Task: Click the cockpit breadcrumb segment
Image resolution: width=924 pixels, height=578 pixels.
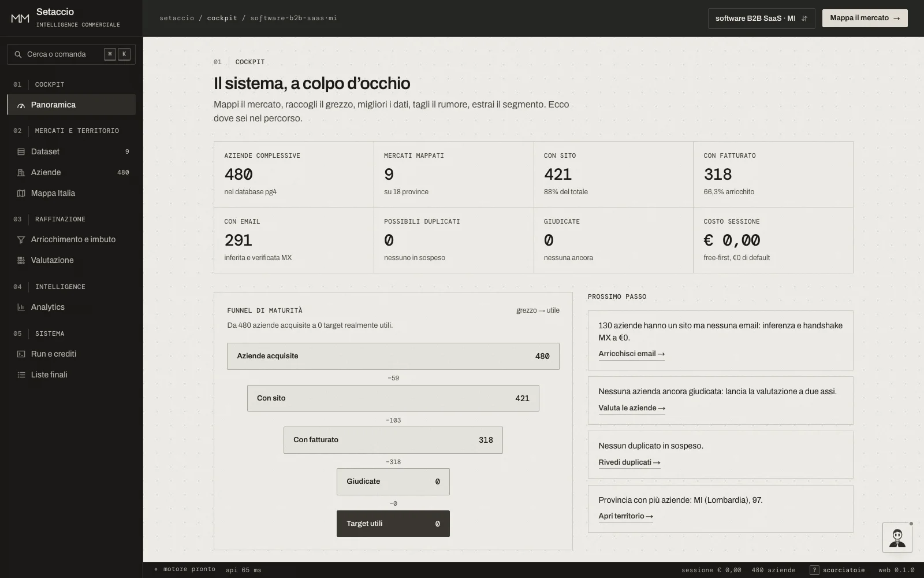Action: point(222,18)
